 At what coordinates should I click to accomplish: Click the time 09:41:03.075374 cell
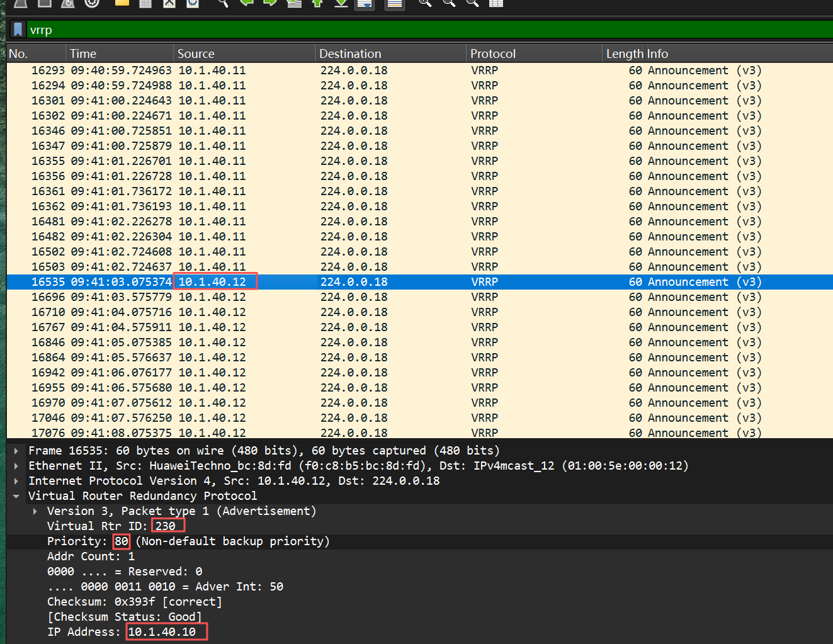coord(121,282)
